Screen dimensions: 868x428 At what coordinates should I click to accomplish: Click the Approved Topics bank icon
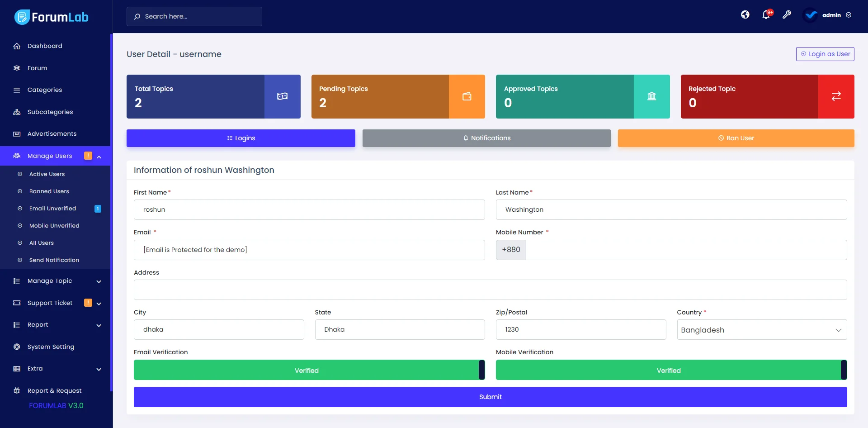[651, 96]
